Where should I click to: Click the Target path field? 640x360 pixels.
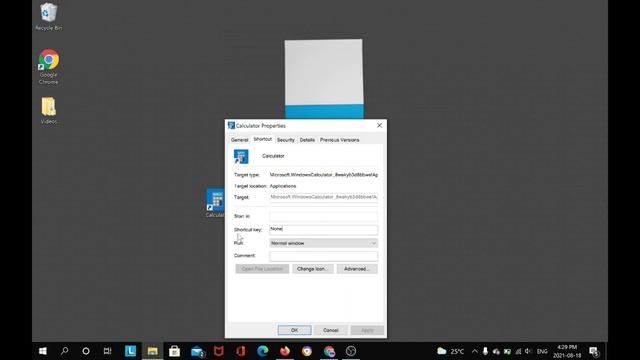pos(324,197)
